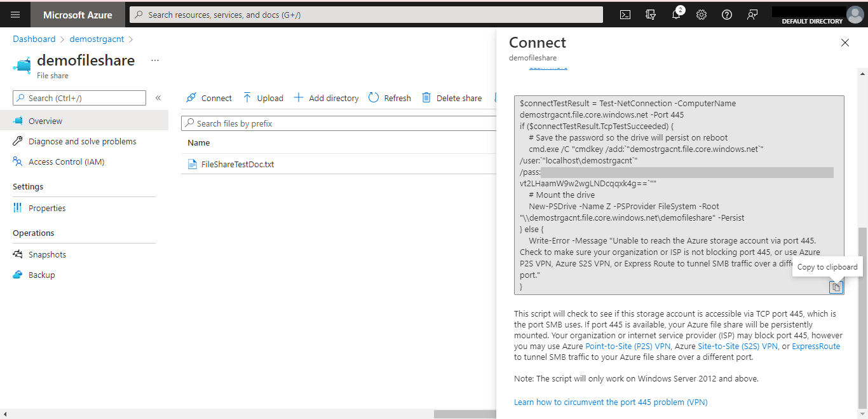Open Learn how to circumvent port 445 link

(611, 402)
